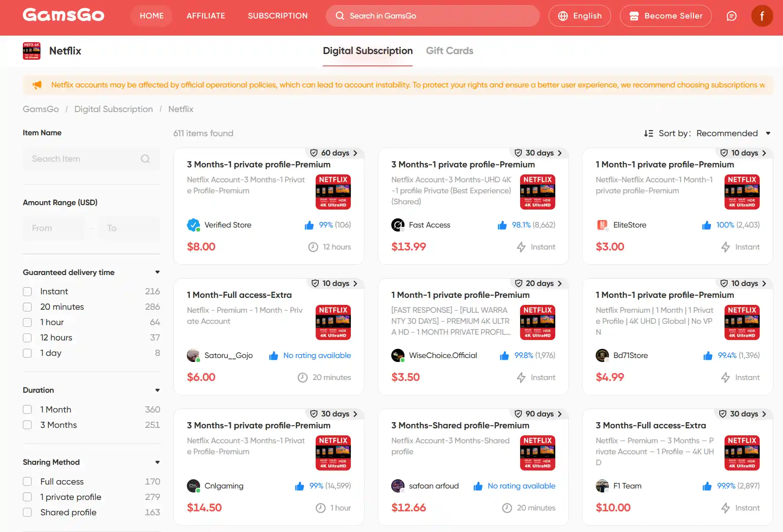783x532 pixels.
Task: Click the amount range From field
Action: click(54, 228)
